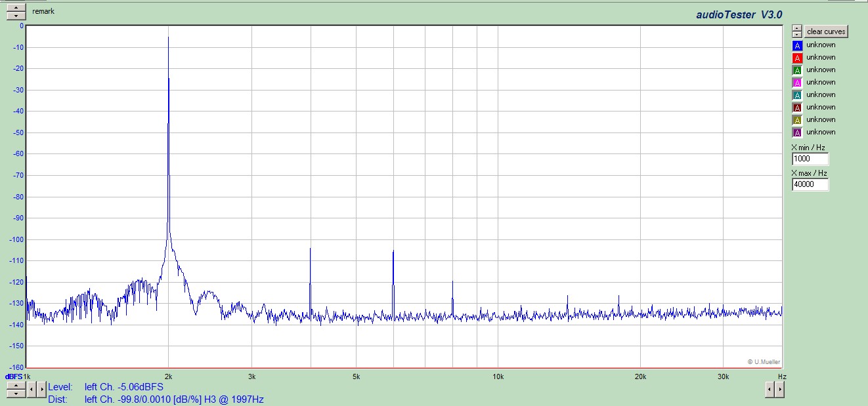
Task: Click the up stepper left of clear curves
Action: [x=796, y=28]
